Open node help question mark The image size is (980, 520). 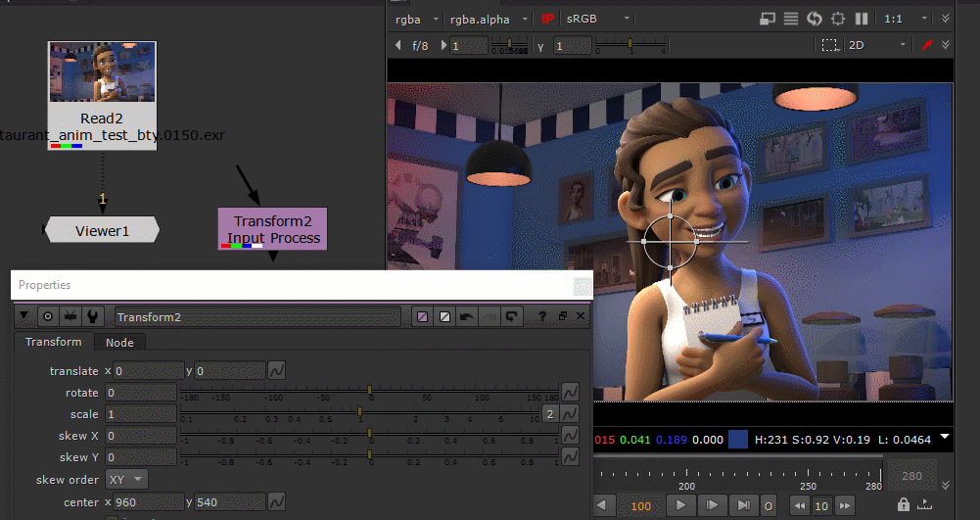pos(541,316)
